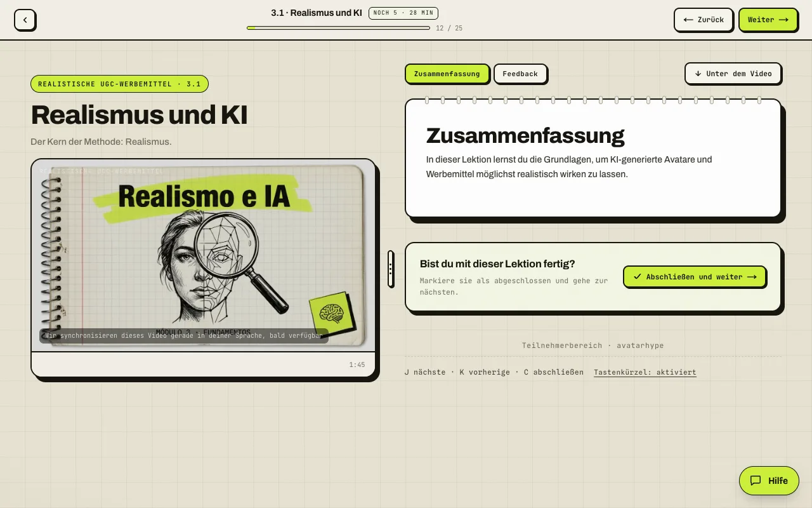Go to next lesson with Weiter
The width and height of the screenshot is (812, 508).
point(768,20)
